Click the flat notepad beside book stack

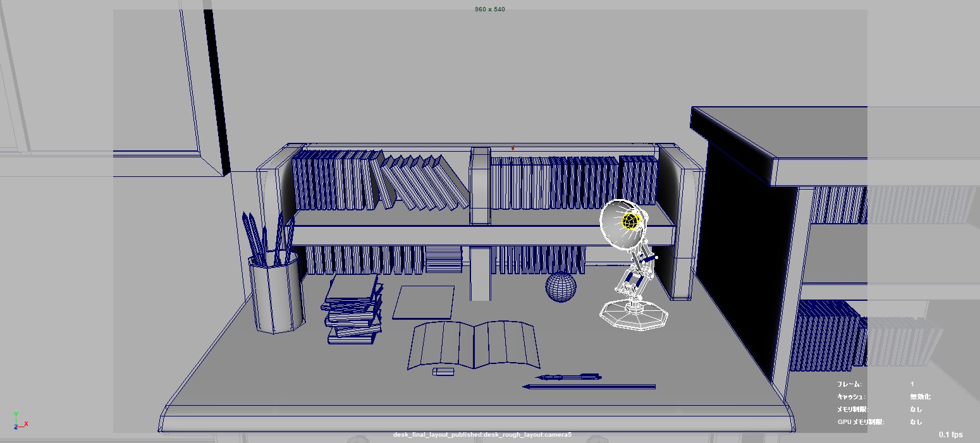tap(424, 302)
